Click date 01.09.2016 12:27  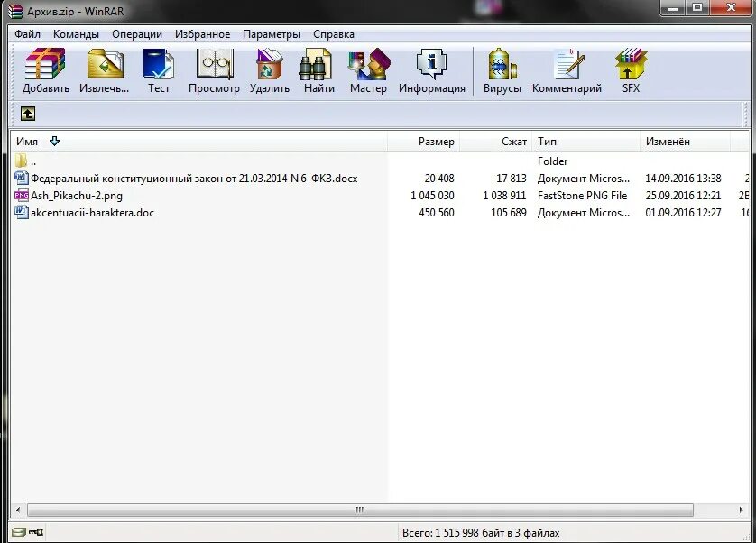tap(683, 213)
